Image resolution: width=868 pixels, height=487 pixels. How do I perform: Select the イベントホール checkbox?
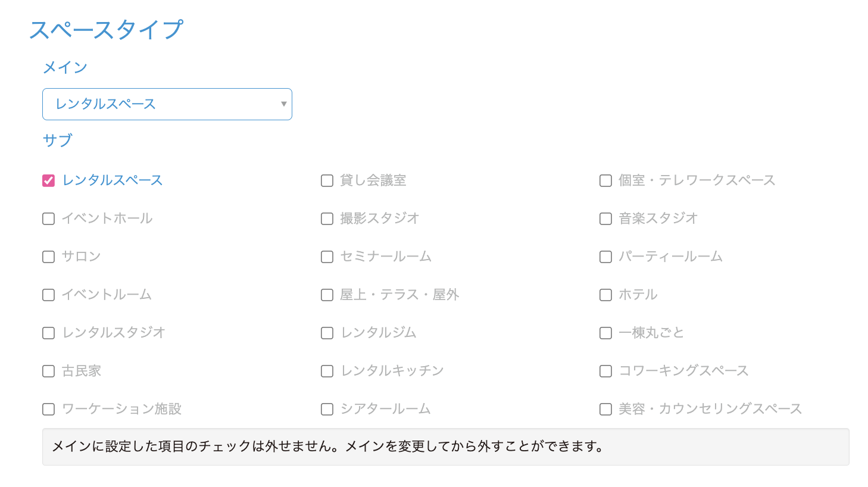[49, 218]
